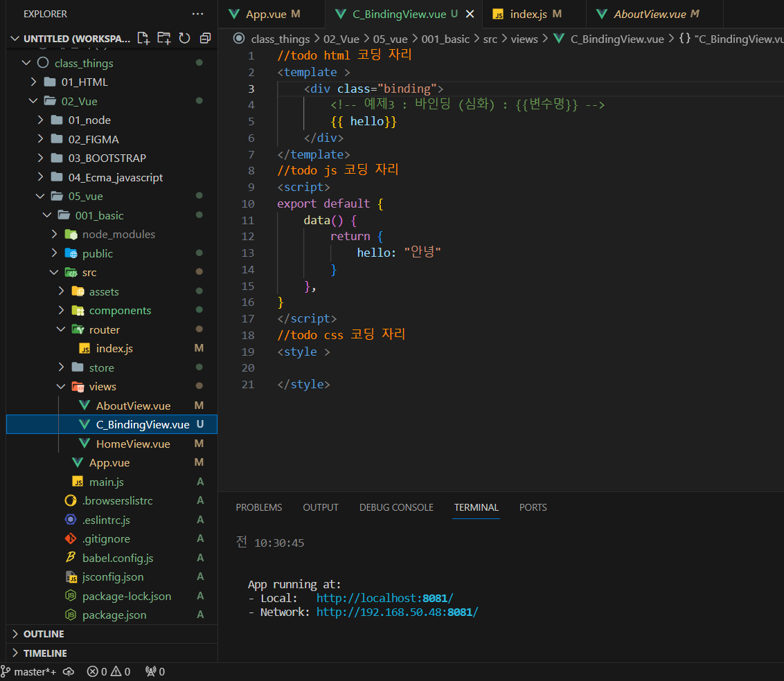Image resolution: width=784 pixels, height=681 pixels.
Task: Switch to the PROBLEMS panel tab
Action: [x=259, y=507]
